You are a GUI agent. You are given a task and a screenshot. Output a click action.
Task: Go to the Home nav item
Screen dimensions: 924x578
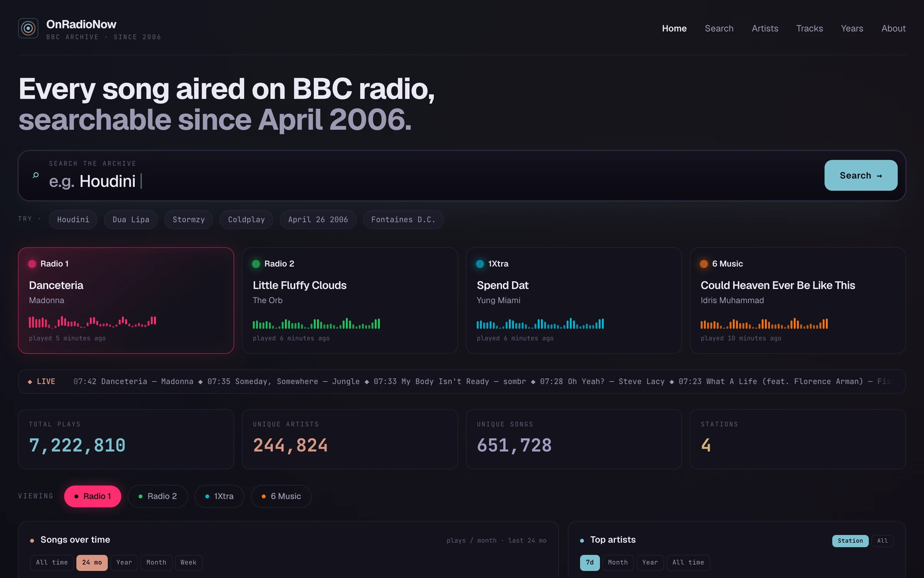[674, 29]
